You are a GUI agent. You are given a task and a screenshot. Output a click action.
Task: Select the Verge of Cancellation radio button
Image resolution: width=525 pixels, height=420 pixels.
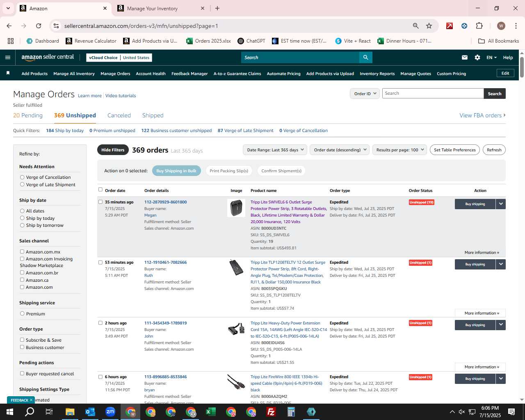(x=22, y=177)
